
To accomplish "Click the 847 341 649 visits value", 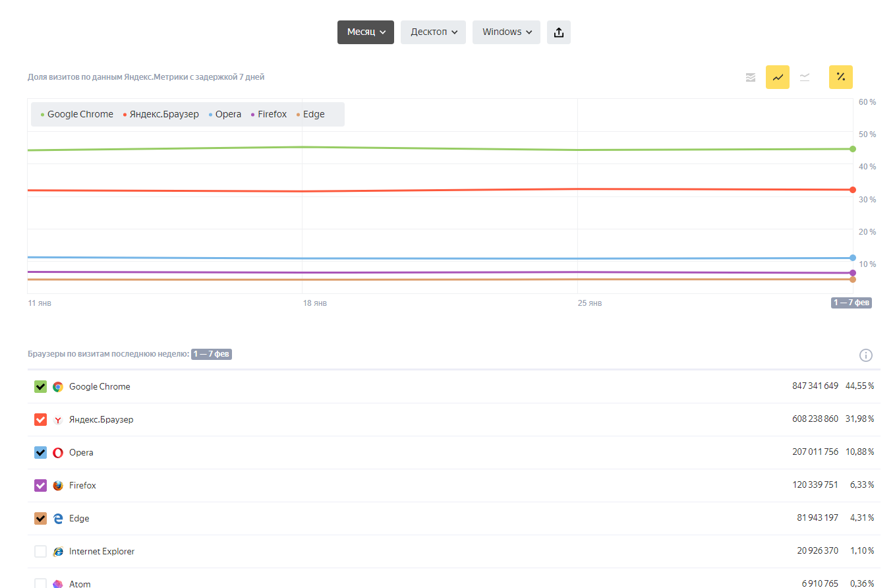I will pyautogui.click(x=815, y=386).
